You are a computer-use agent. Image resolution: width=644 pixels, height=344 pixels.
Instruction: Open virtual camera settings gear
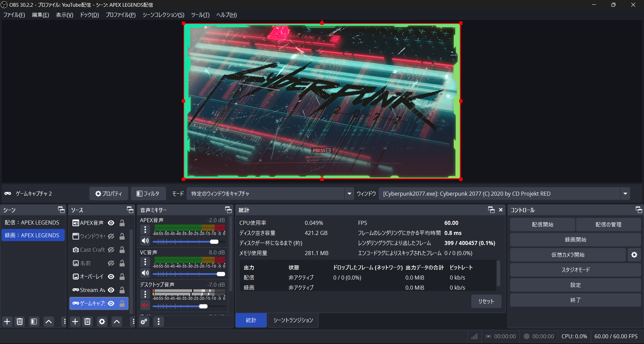click(x=634, y=255)
